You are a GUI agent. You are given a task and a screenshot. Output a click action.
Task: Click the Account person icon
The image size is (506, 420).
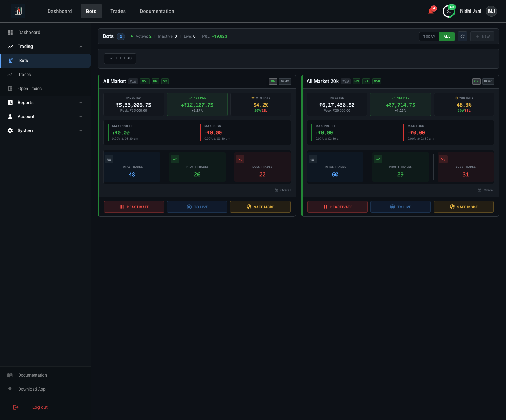[x=10, y=117]
